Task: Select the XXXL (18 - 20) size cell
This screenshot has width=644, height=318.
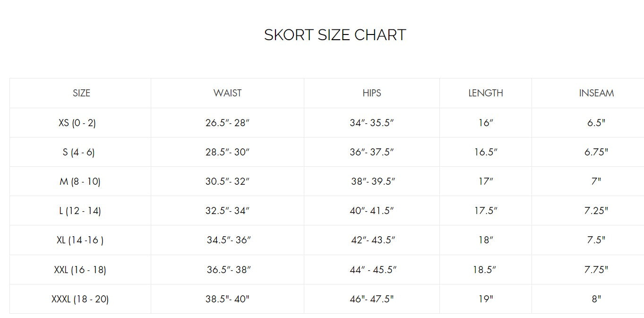Action: click(80, 299)
